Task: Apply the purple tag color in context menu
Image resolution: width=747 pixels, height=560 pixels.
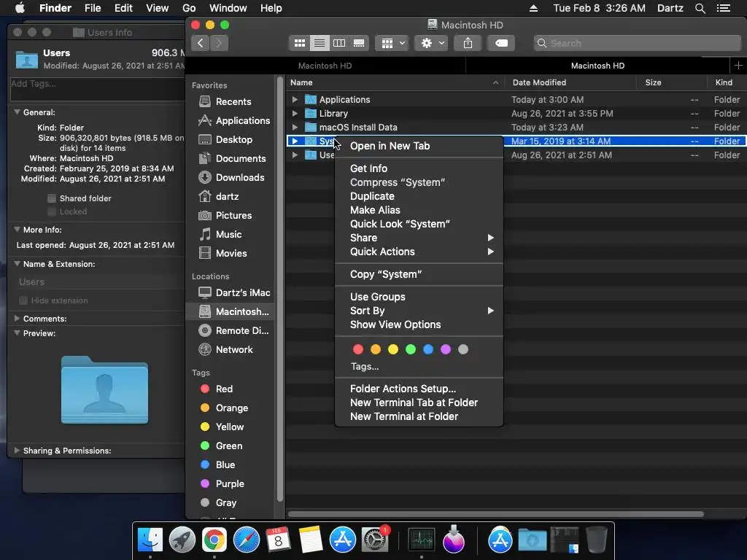Action: click(446, 349)
